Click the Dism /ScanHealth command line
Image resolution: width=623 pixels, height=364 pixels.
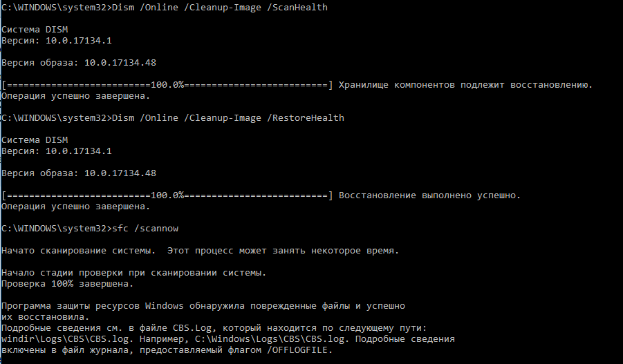[x=165, y=7]
